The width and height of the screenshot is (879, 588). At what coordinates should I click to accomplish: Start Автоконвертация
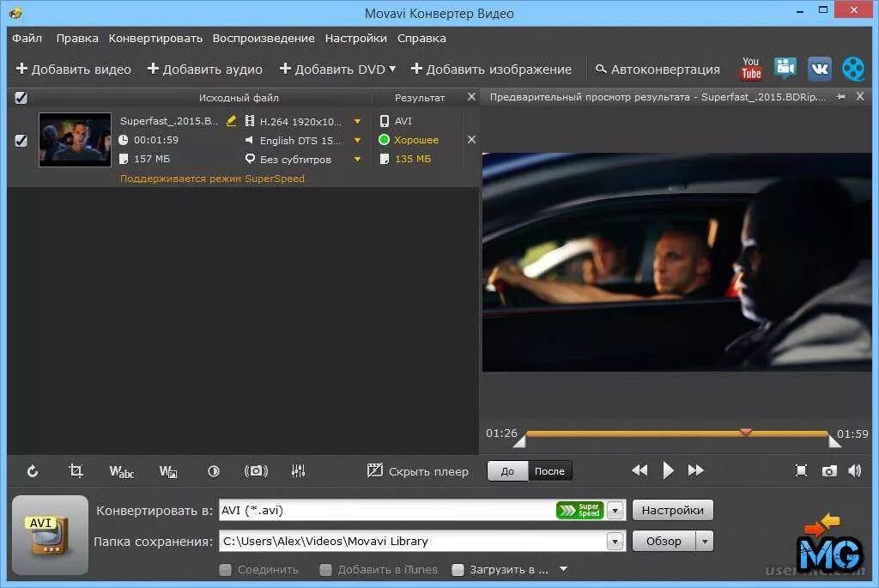(657, 69)
